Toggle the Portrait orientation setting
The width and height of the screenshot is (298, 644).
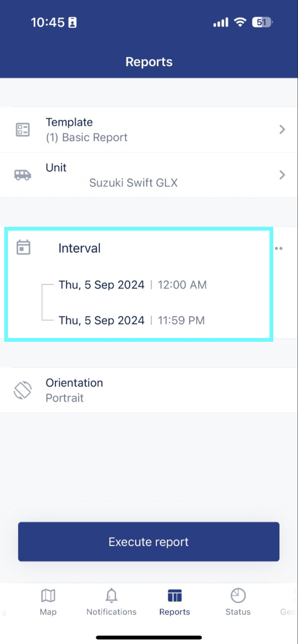point(65,398)
